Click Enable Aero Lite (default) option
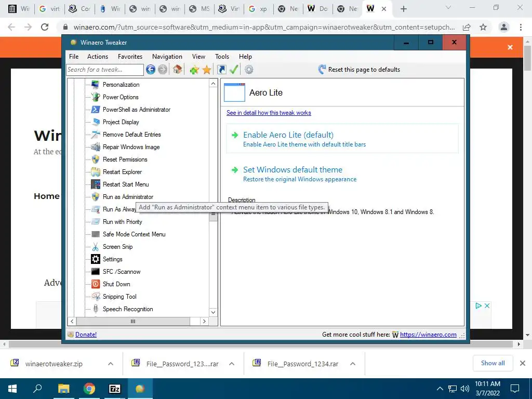The height and width of the screenshot is (399, 532). 342,139
